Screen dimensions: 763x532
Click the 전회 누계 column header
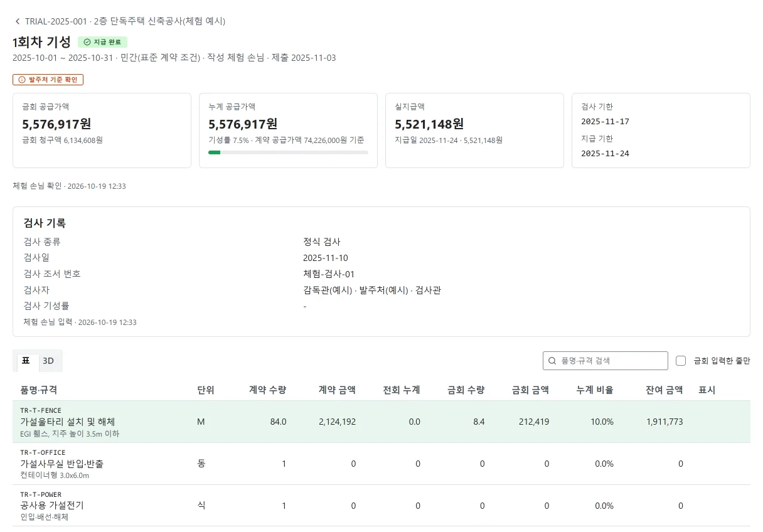pos(402,390)
